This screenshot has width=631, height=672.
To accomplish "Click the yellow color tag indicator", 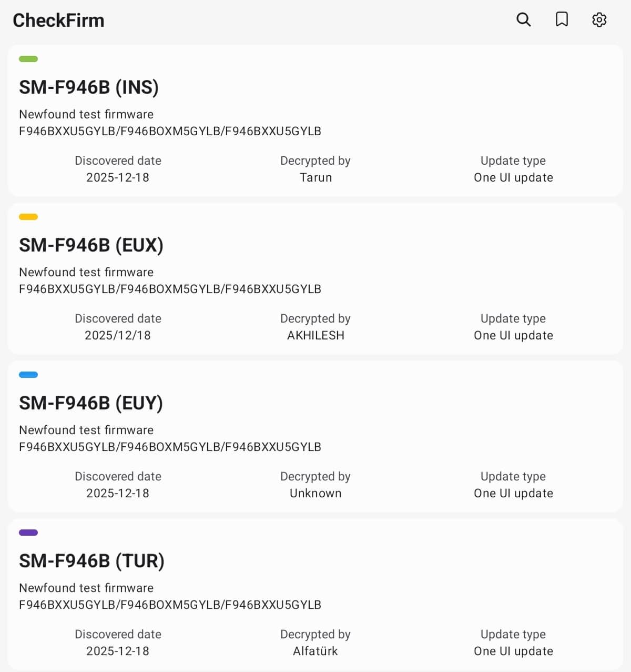I will tap(28, 217).
